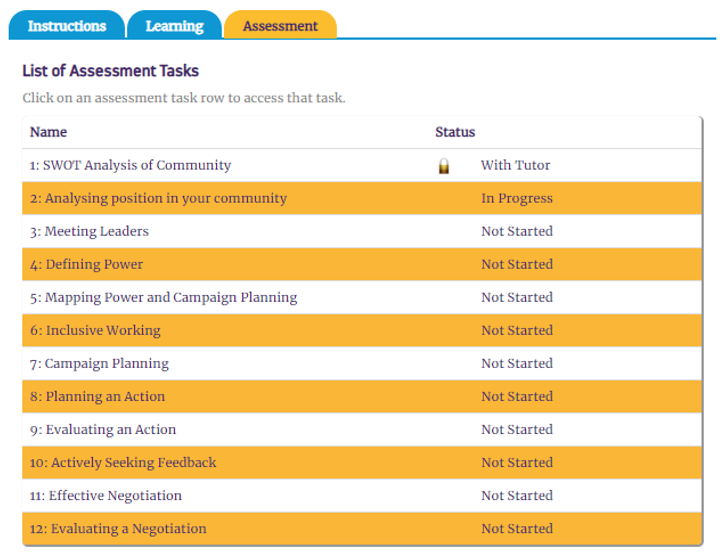722x560 pixels.
Task: Click the Status column header
Action: click(x=455, y=132)
